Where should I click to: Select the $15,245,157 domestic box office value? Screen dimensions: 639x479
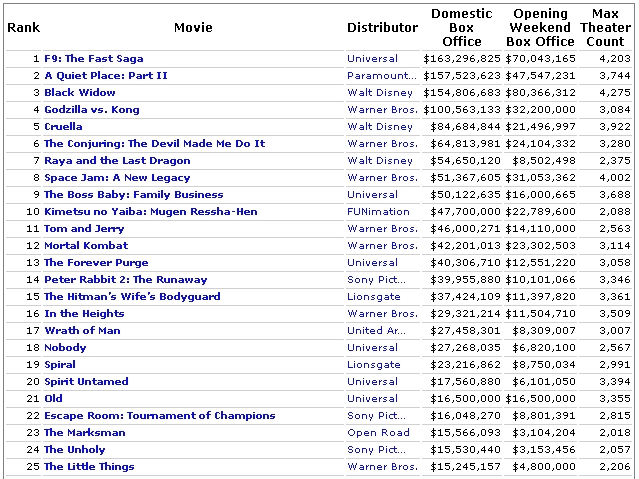click(x=465, y=466)
